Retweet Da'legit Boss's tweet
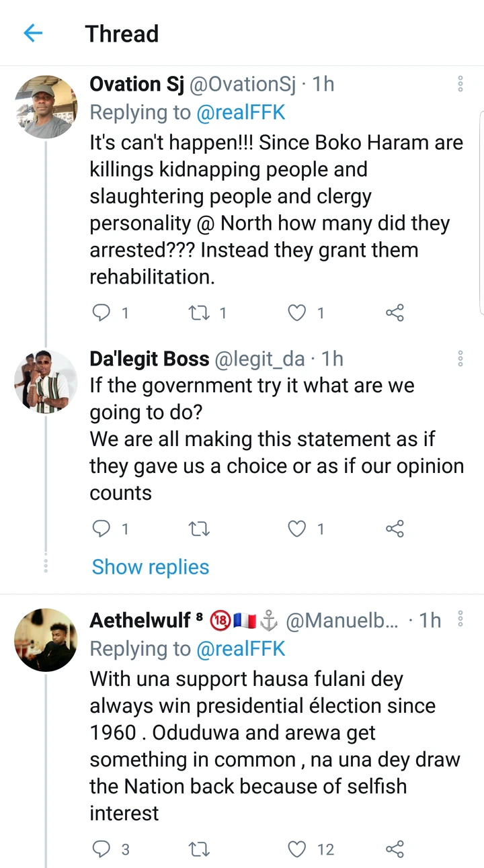This screenshot has width=484, height=868. point(199,529)
